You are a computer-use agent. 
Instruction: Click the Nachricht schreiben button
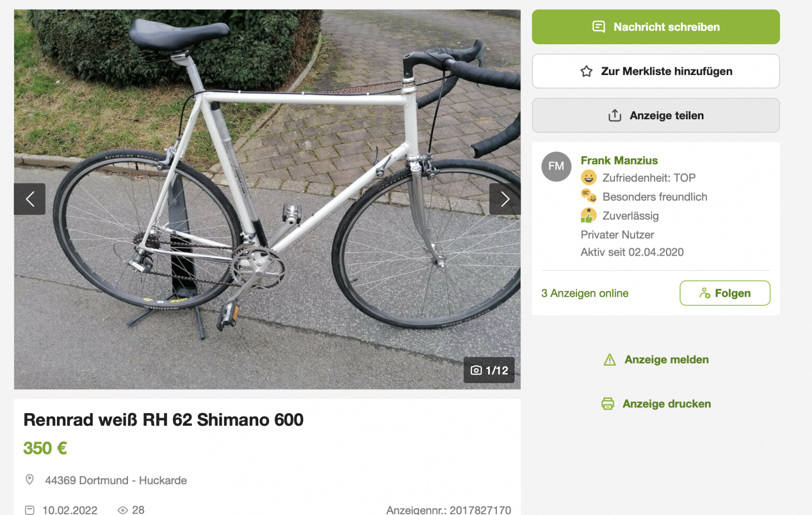(656, 27)
